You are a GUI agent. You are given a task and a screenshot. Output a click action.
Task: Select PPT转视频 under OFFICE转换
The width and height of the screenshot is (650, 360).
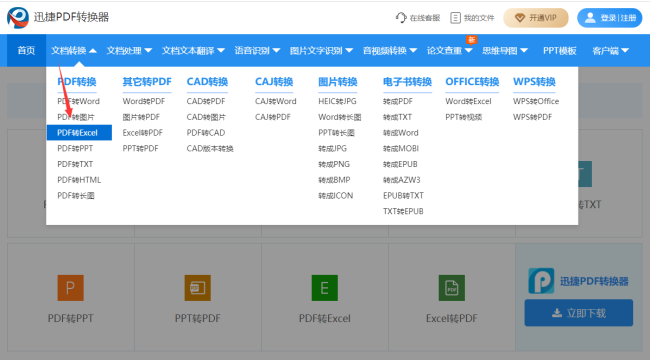pos(463,117)
